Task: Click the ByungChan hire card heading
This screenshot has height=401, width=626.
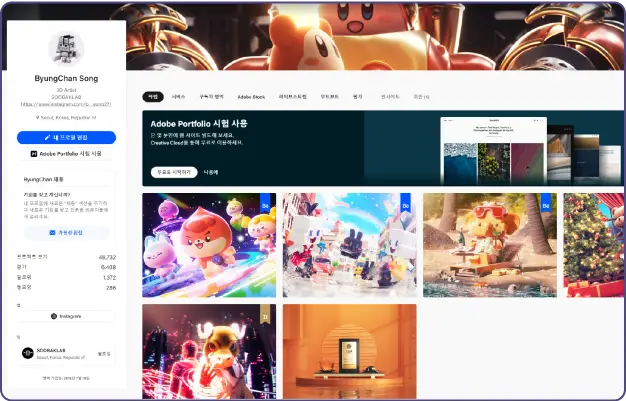Action: point(44,179)
